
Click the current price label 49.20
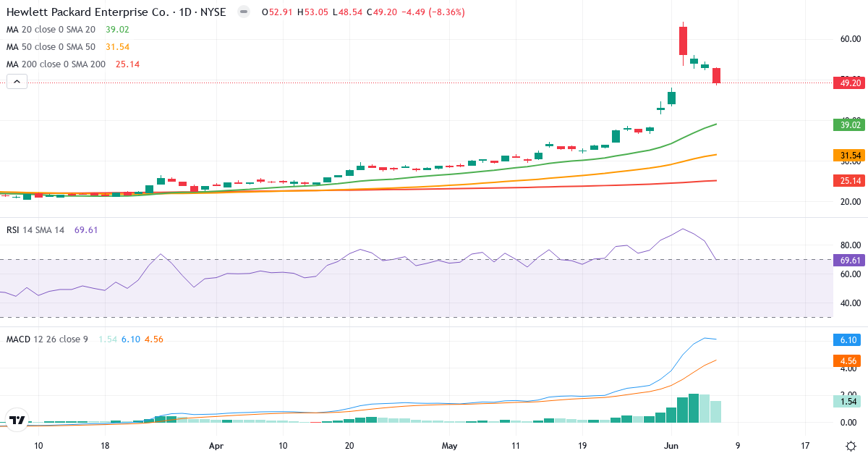pyautogui.click(x=848, y=83)
